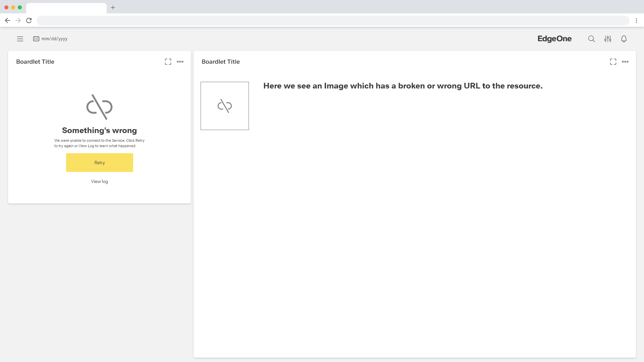Image resolution: width=644 pixels, height=362 pixels.
Task: Open notifications bell icon
Action: click(624, 39)
